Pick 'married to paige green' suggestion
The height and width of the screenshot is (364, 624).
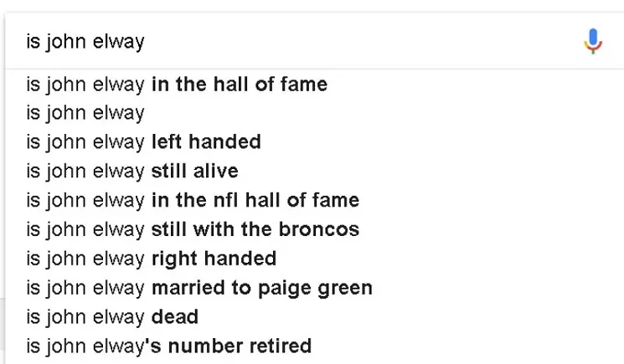pyautogui.click(x=314, y=288)
